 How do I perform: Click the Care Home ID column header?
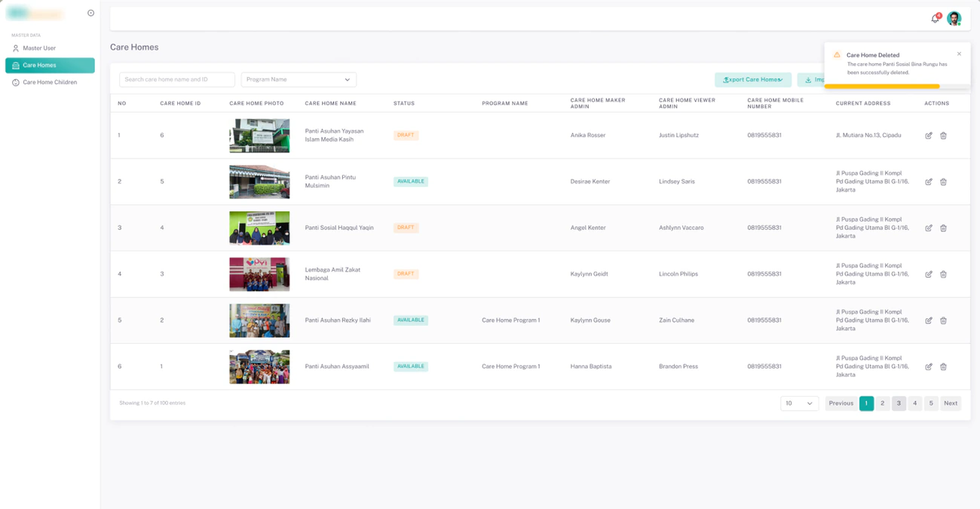180,103
